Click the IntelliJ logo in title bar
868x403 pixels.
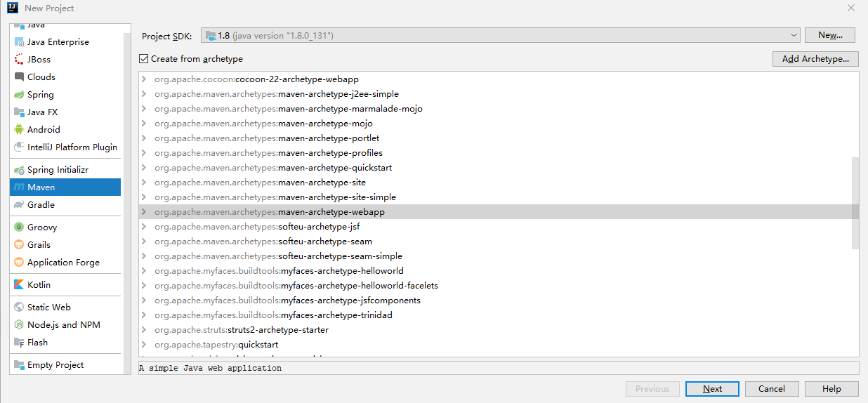pyautogui.click(x=12, y=8)
